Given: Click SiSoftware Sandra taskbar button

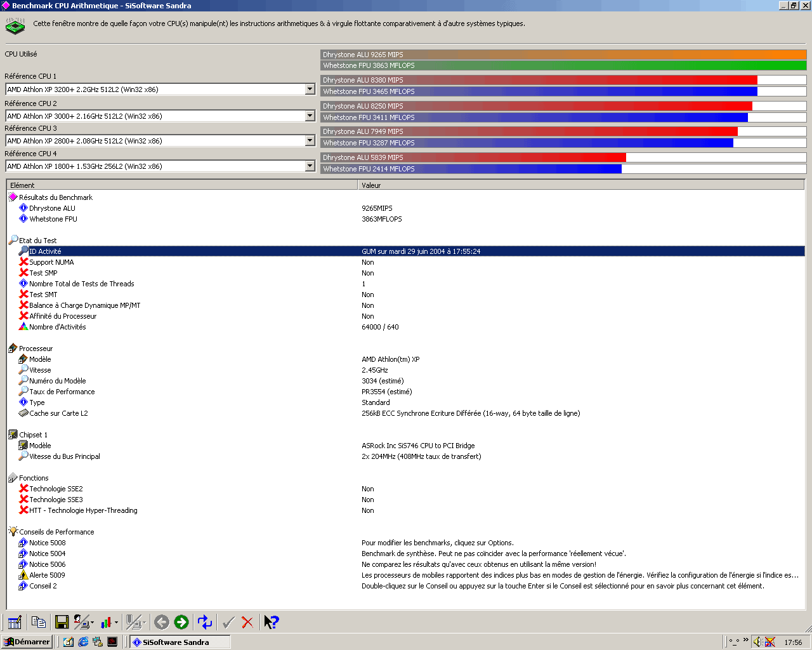Looking at the screenshot, I should [x=180, y=642].
